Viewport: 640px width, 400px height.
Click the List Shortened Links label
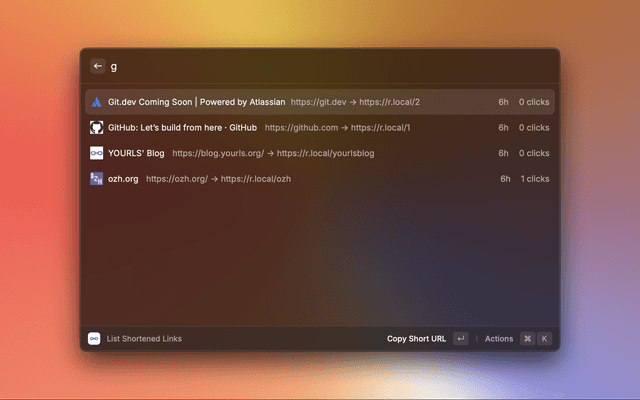[144, 339]
